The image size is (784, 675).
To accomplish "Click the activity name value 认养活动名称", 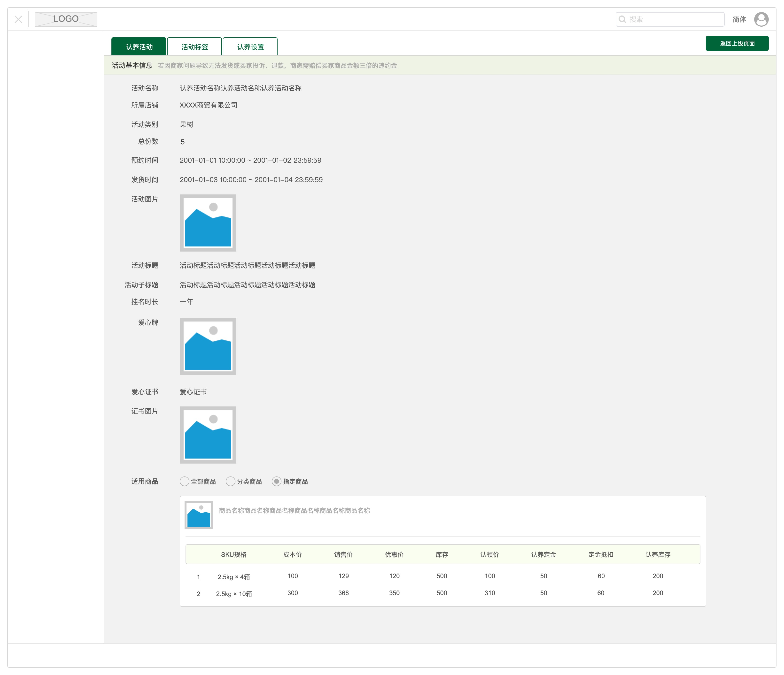I will (240, 88).
